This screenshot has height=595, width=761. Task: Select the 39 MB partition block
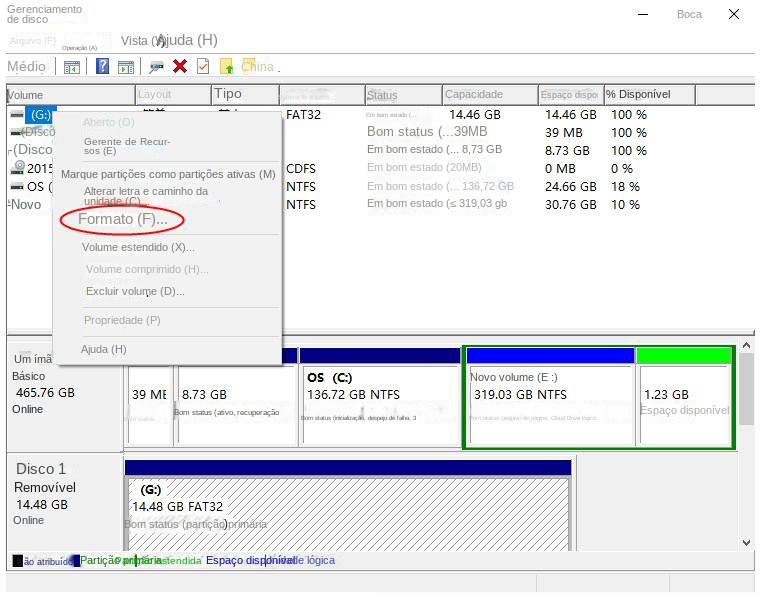coord(149,404)
